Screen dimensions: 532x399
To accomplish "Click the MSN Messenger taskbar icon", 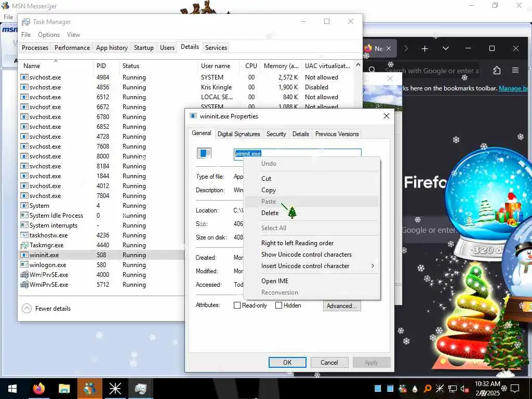I will click(x=89, y=389).
